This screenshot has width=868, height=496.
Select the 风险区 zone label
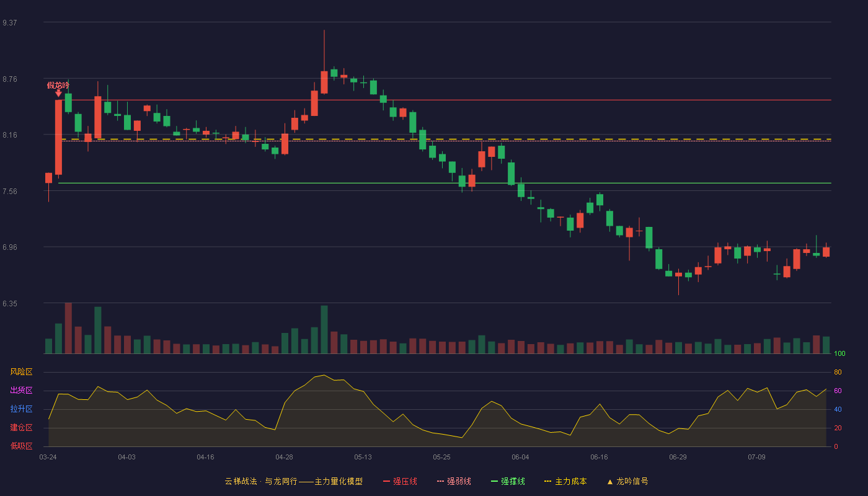coord(21,372)
